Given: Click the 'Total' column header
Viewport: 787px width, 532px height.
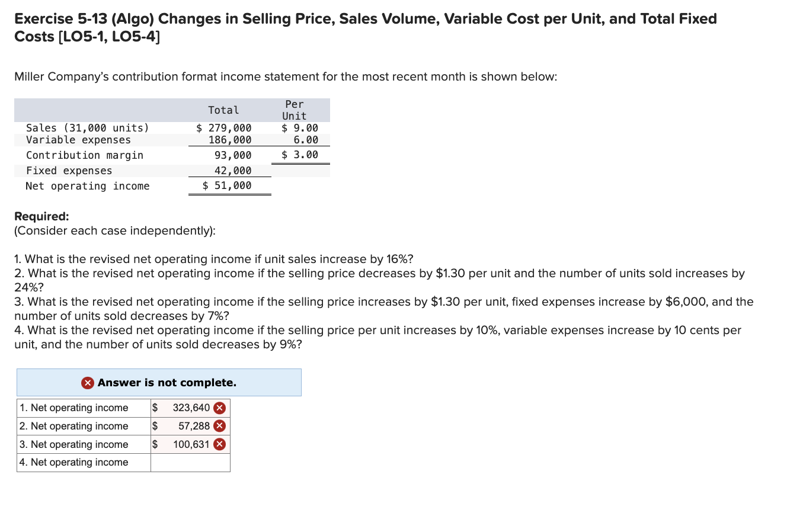Looking at the screenshot, I should 223,110.
